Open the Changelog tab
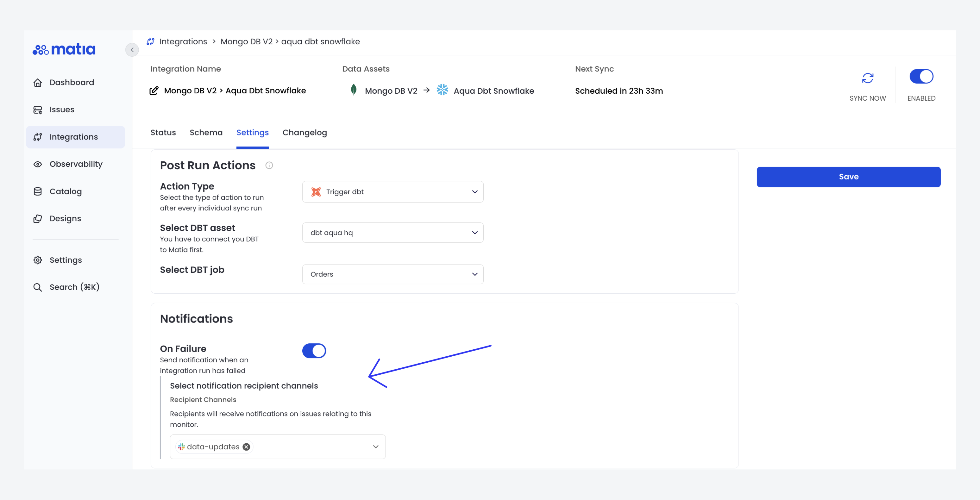980x500 pixels. click(x=304, y=132)
